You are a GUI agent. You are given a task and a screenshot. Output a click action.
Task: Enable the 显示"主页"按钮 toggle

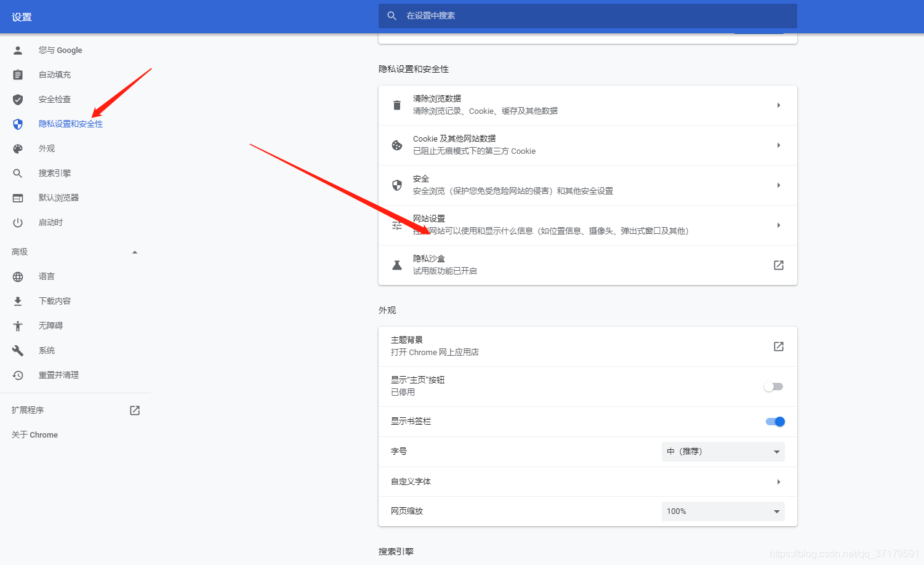(x=774, y=386)
